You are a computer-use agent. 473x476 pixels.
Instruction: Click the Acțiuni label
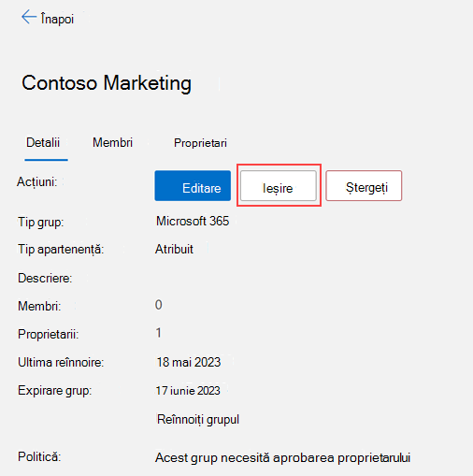(37, 181)
